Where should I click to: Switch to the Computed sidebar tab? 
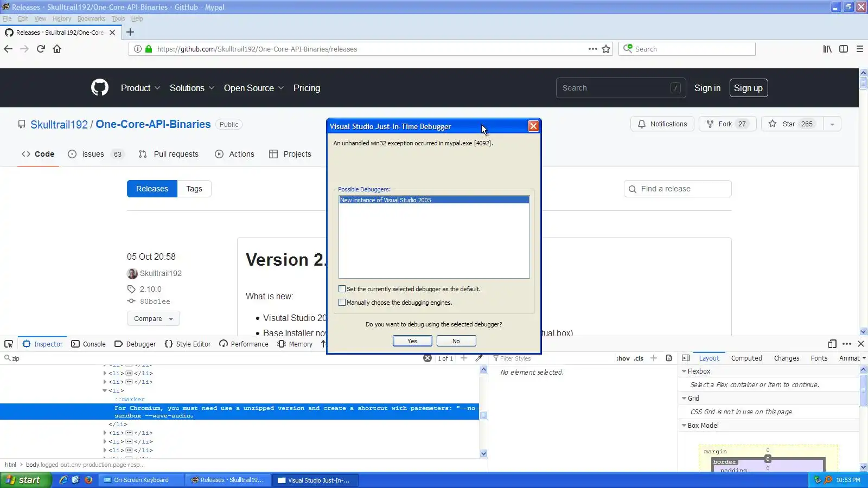pos(746,358)
